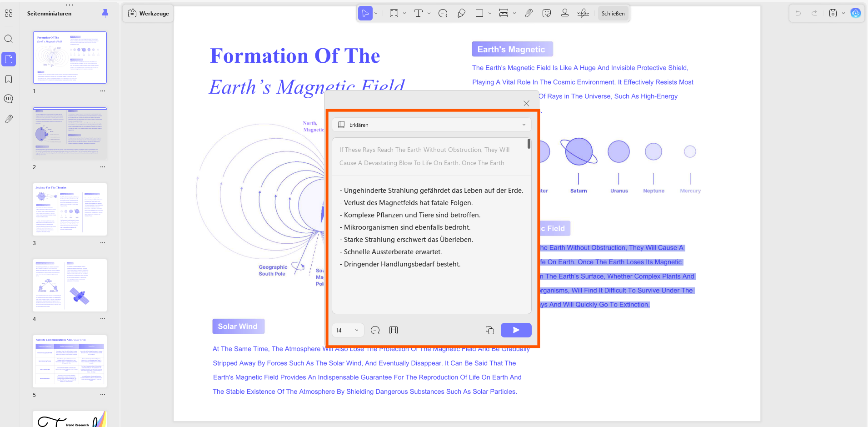Activate the comment note tool in toolbar
868x427 pixels.
click(x=443, y=14)
